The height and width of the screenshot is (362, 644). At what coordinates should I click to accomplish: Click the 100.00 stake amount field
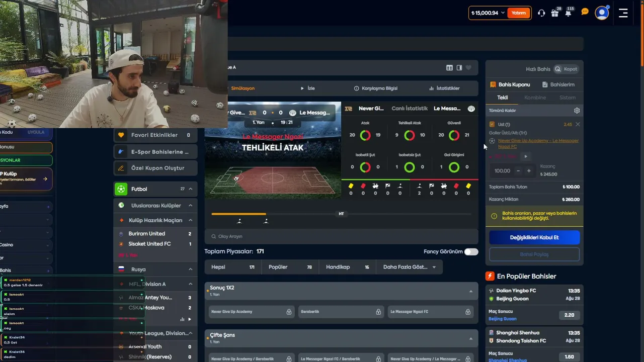point(502,171)
